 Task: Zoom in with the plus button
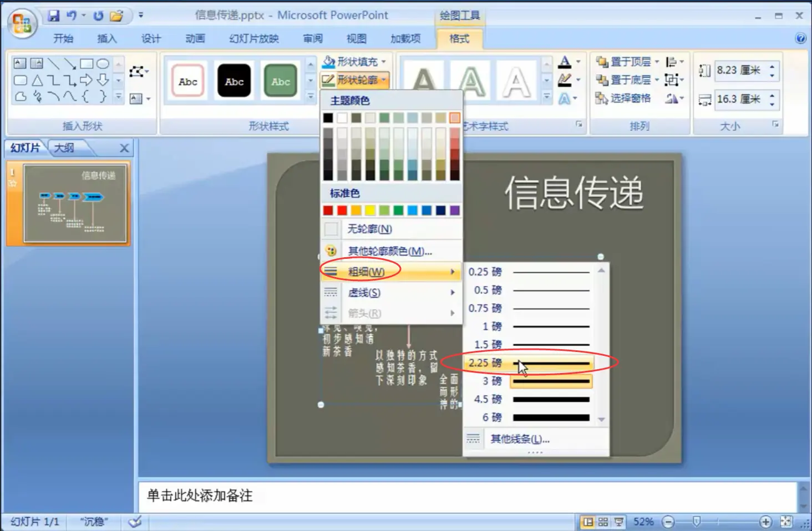pyautogui.click(x=765, y=522)
